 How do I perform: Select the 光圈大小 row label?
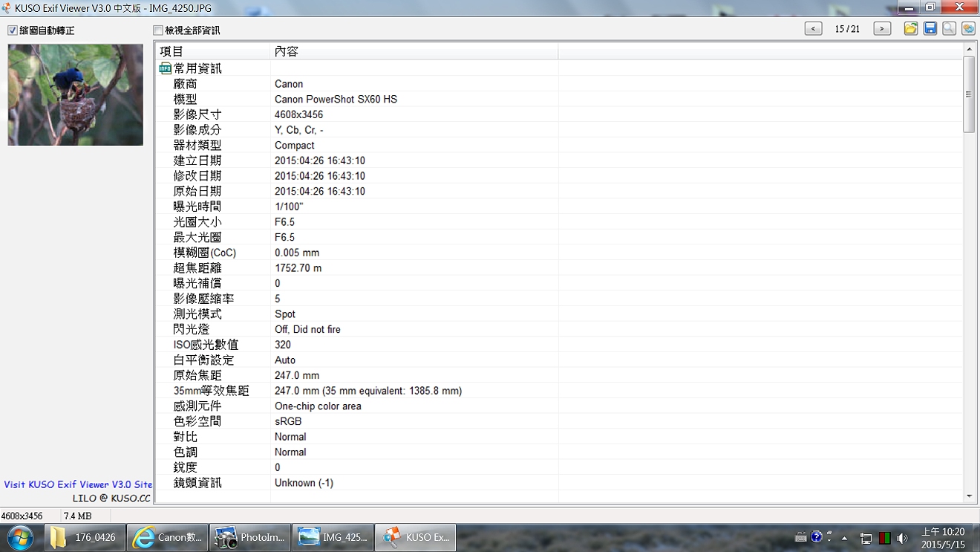pos(197,222)
